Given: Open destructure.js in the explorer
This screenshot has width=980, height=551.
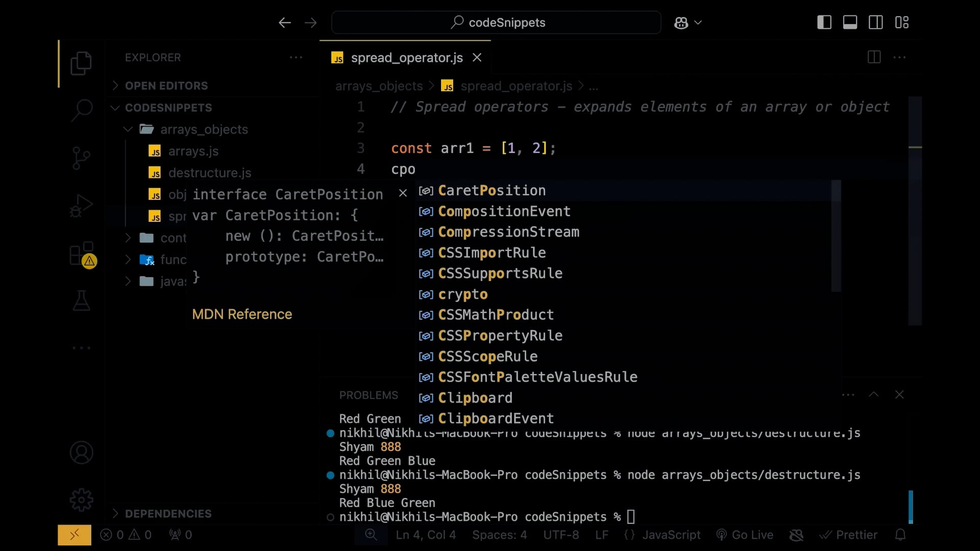Looking at the screenshot, I should (x=209, y=173).
